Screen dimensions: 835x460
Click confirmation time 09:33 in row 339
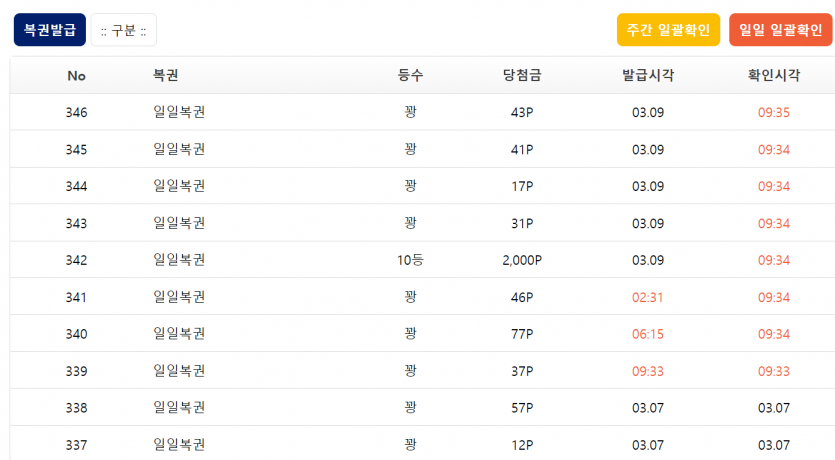[774, 371]
